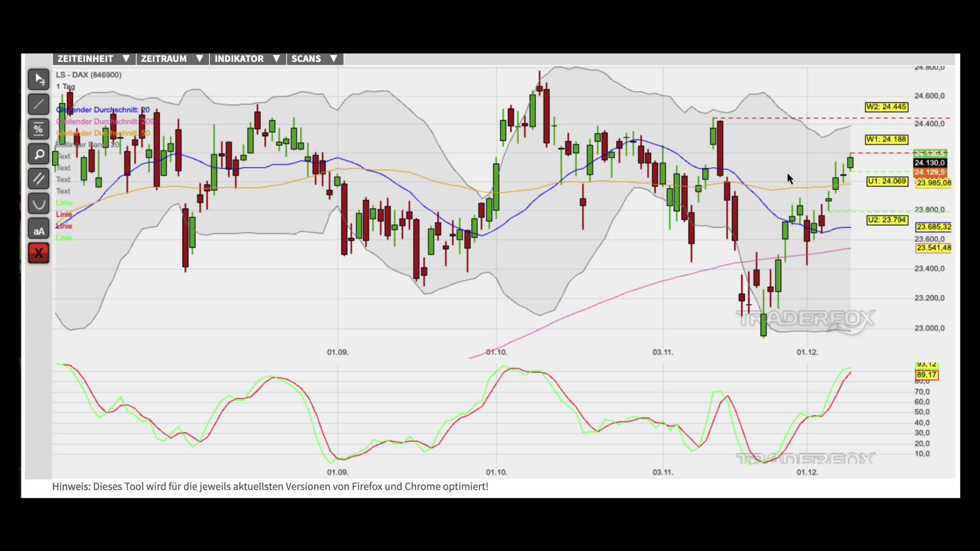
Task: Expand the ZEITRAUM dropdown
Action: pyautogui.click(x=172, y=59)
